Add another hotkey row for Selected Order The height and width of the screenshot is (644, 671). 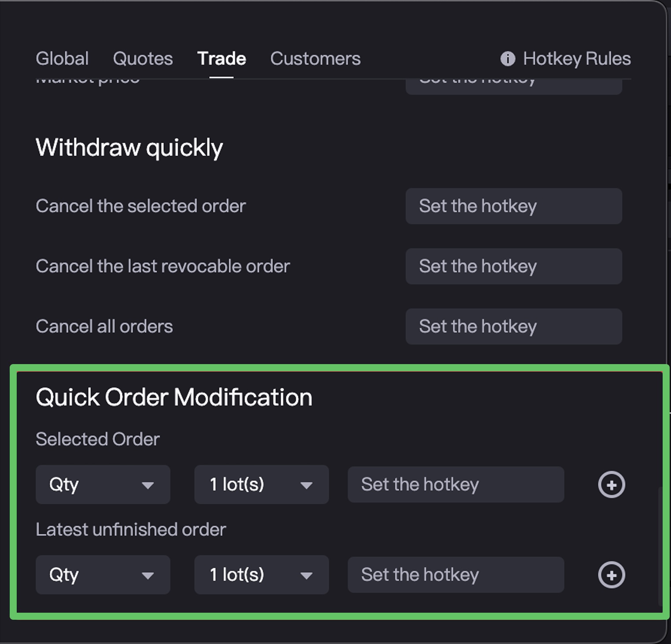[x=611, y=484]
